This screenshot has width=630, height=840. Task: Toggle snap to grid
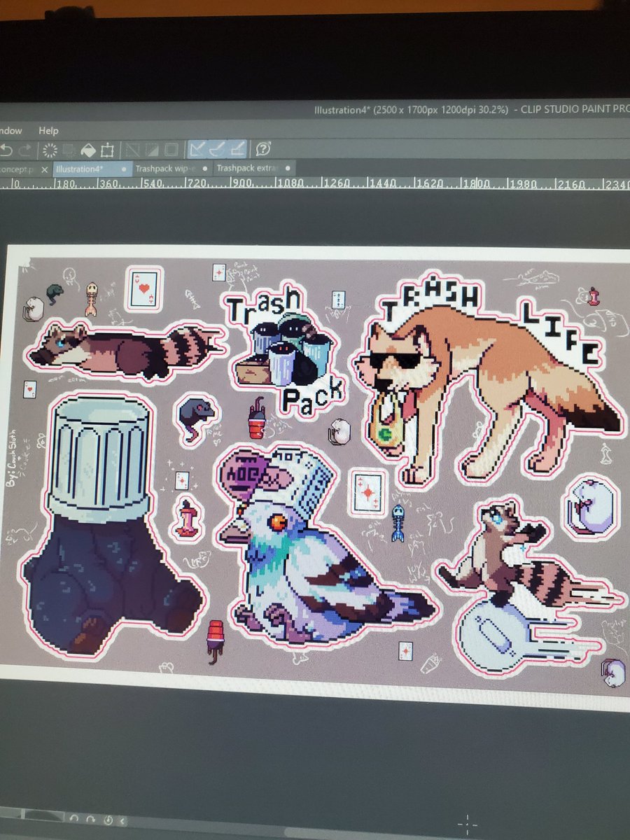pyautogui.click(x=237, y=149)
